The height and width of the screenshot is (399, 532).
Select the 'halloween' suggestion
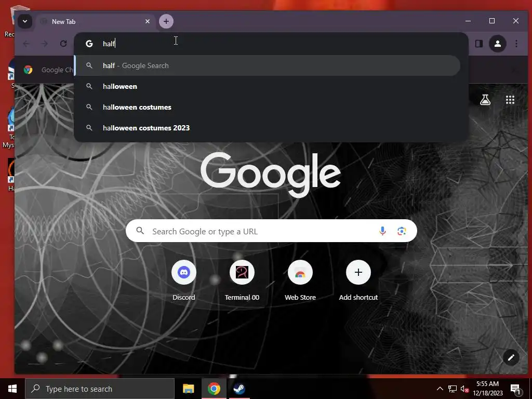pyautogui.click(x=268, y=87)
